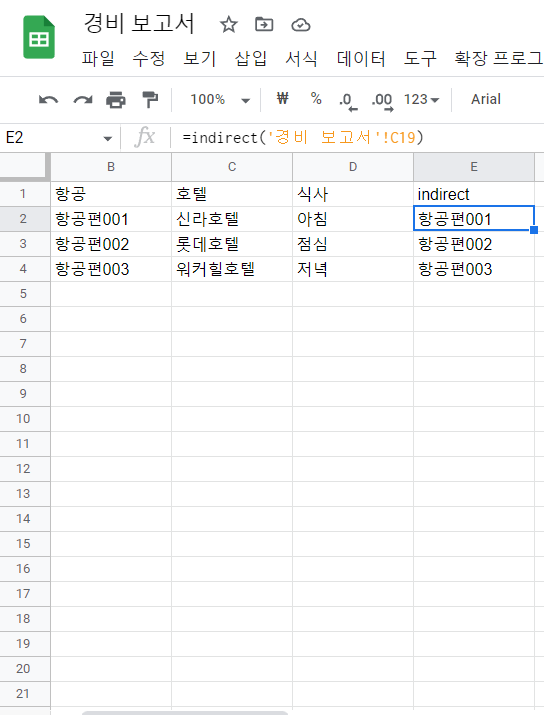Open the 100% zoom dropdown
The width and height of the screenshot is (544, 715).
220,99
